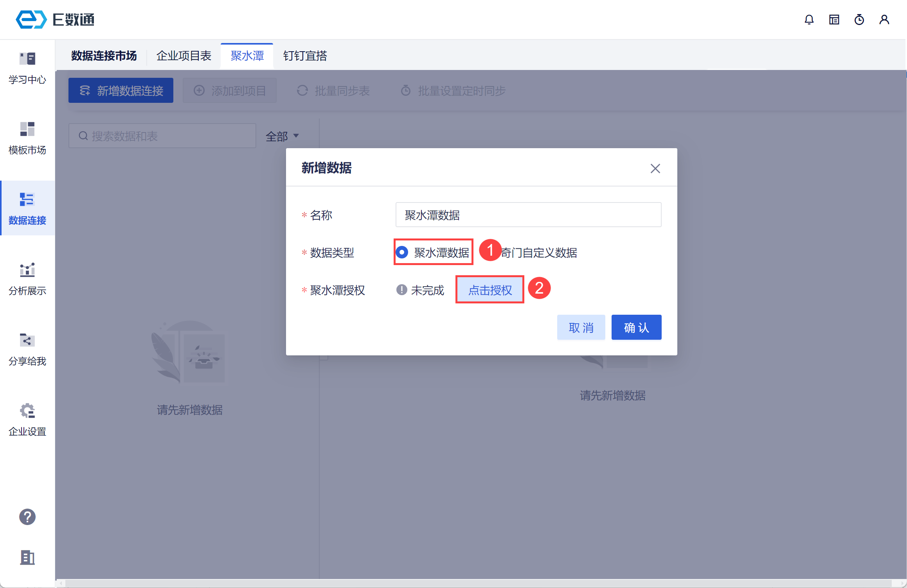Switch to the 企业项目表 tab
Viewport: 907px width, 588px height.
(184, 56)
